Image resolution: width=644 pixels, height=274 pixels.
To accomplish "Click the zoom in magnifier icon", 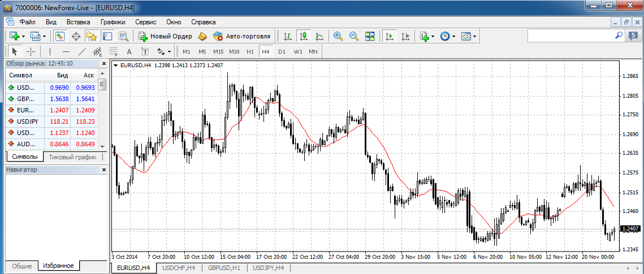I will (x=338, y=36).
